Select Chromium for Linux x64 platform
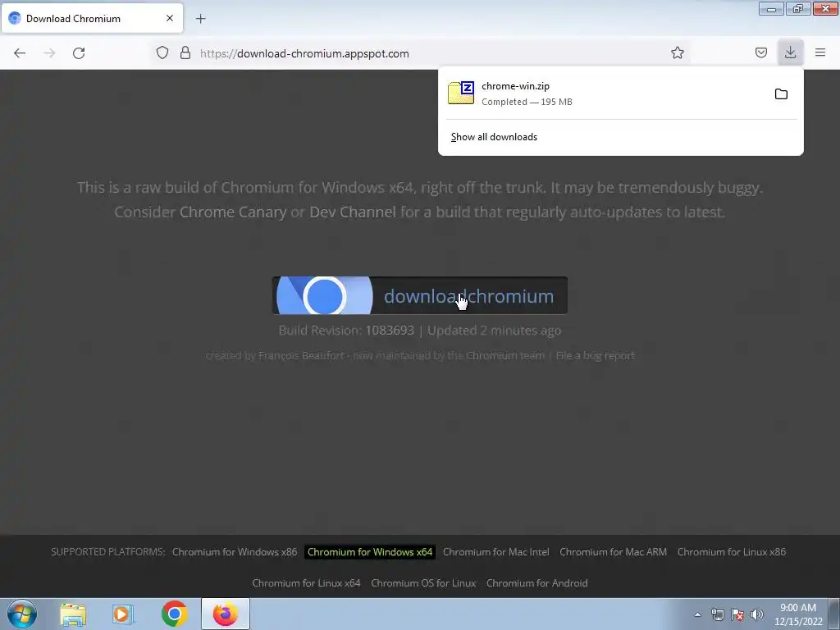The image size is (840, 630). [307, 583]
